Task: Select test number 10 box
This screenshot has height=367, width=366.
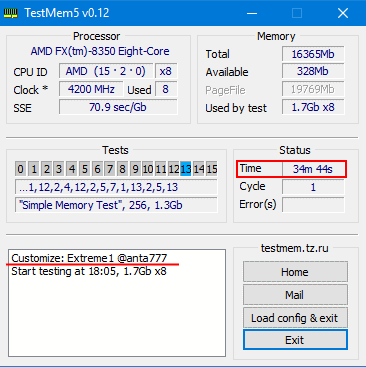Action: 148,169
